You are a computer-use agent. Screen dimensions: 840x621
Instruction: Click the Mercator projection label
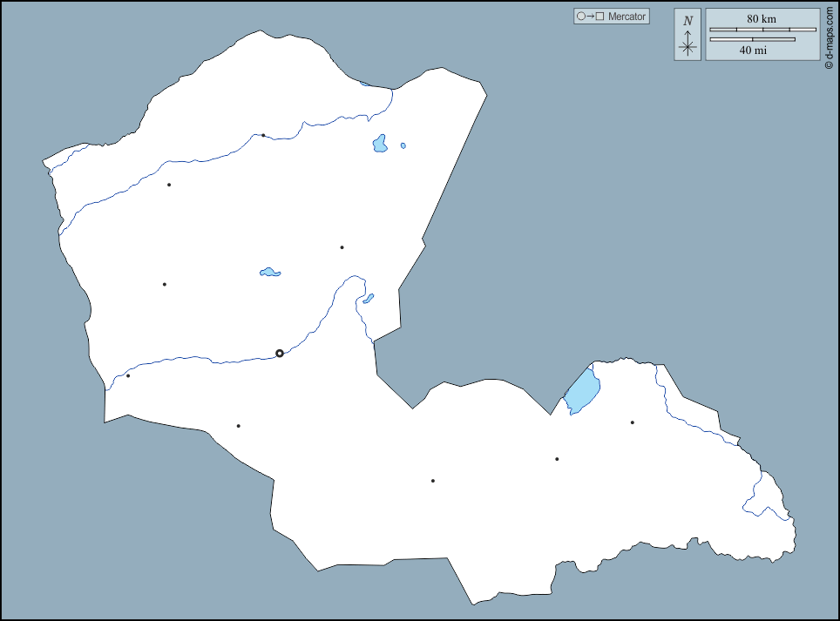click(627, 17)
